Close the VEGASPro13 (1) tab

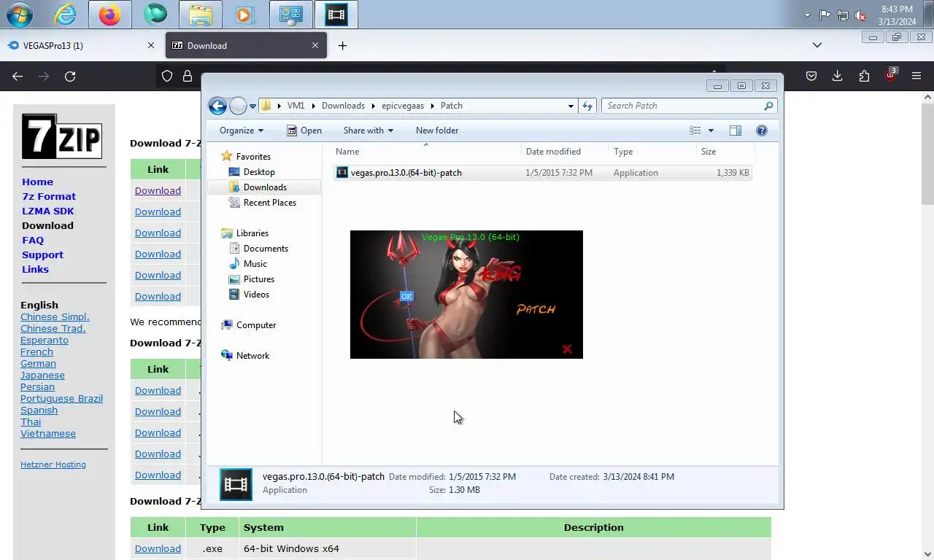click(151, 45)
